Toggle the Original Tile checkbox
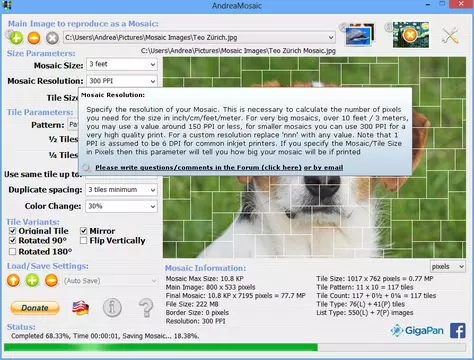 coord(13,231)
